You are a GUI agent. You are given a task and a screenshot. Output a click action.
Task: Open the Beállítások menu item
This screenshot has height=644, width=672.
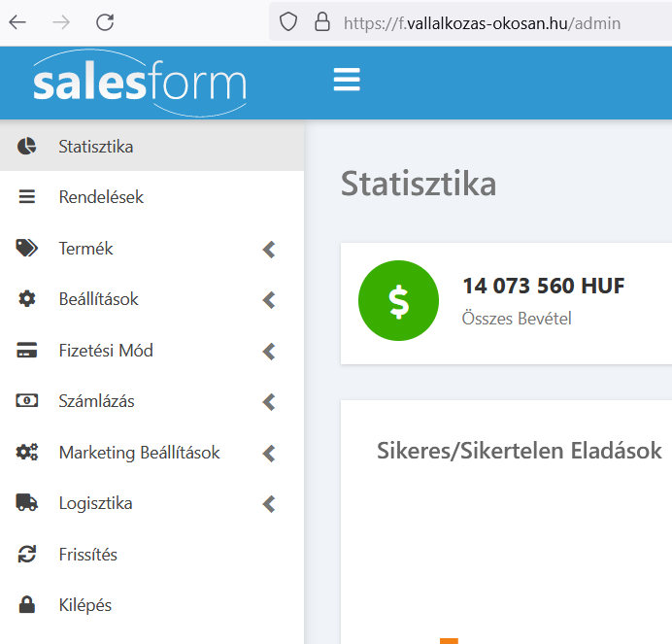tap(151, 299)
